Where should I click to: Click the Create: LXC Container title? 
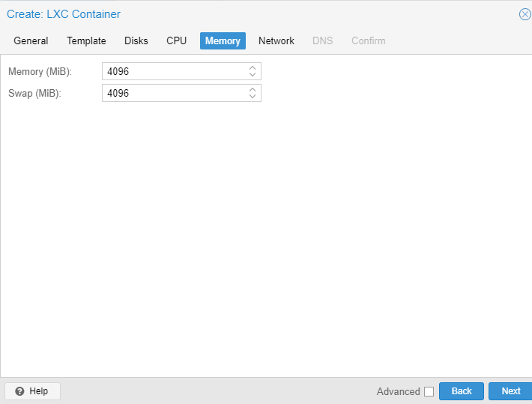pos(64,14)
